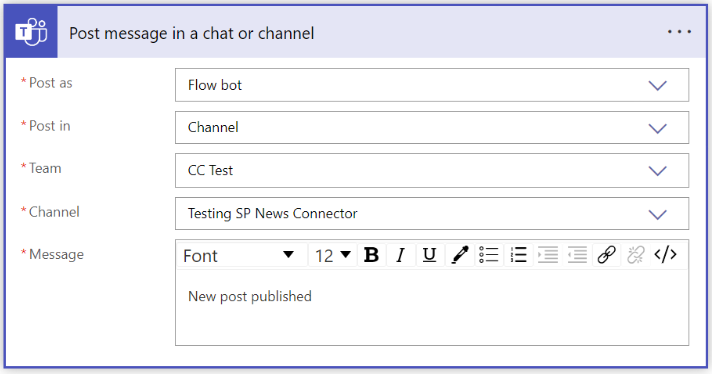The image size is (718, 376).
Task: Open the font size 12 dropdown
Action: point(333,256)
